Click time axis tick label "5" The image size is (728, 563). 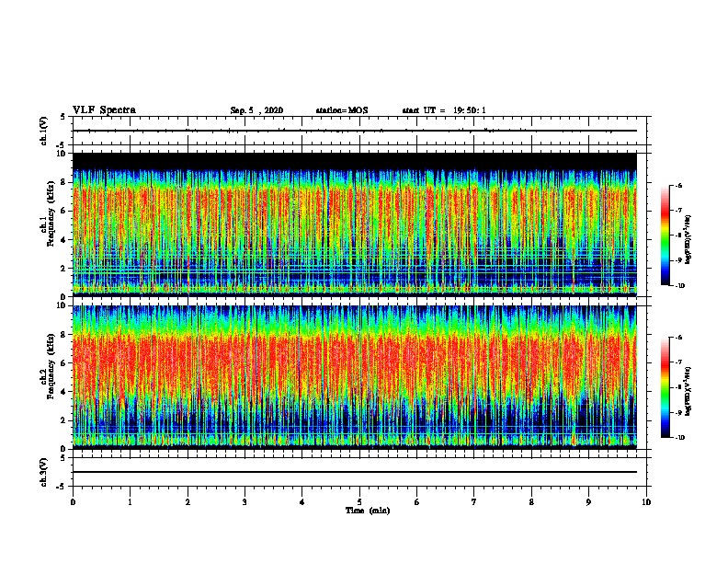pos(359,502)
